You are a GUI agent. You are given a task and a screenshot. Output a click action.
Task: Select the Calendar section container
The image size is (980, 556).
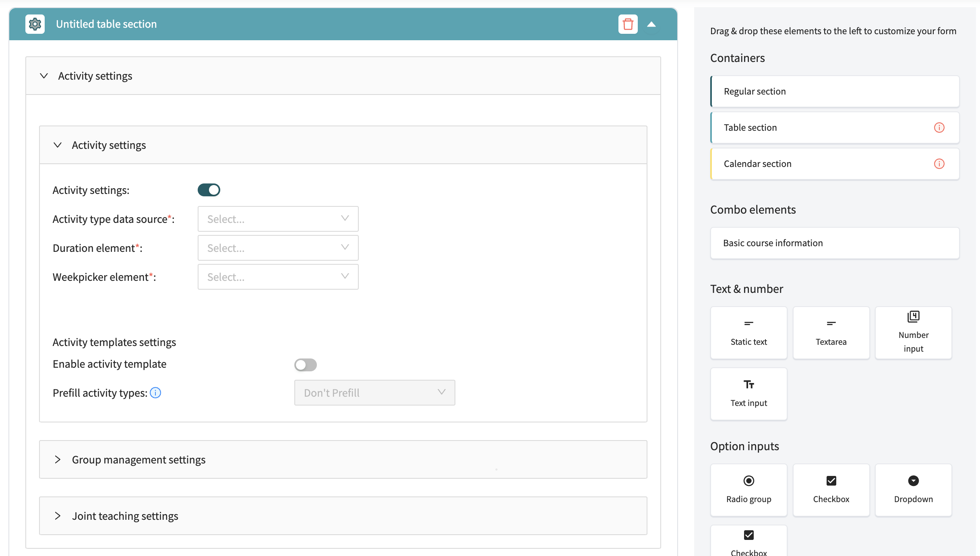click(x=835, y=164)
